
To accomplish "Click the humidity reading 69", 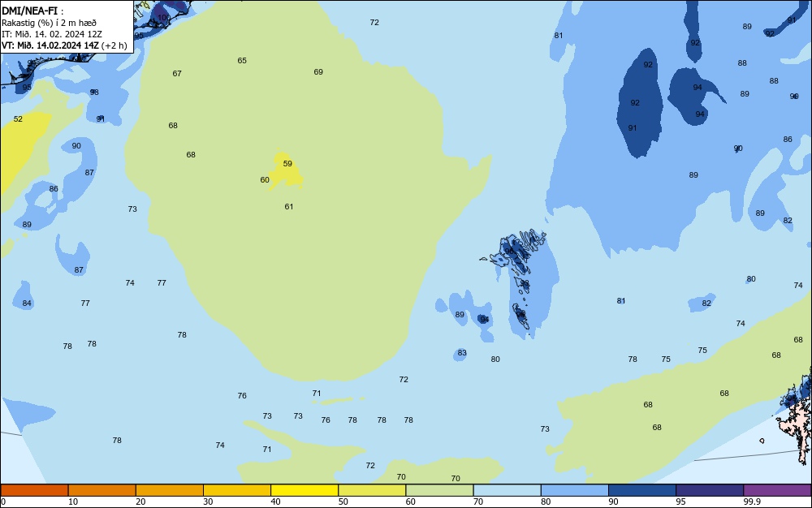I will [318, 72].
